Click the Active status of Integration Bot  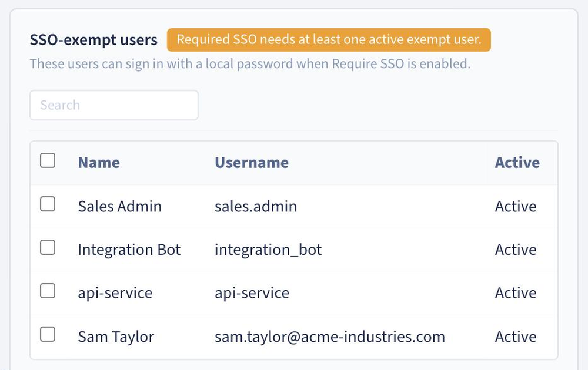516,250
